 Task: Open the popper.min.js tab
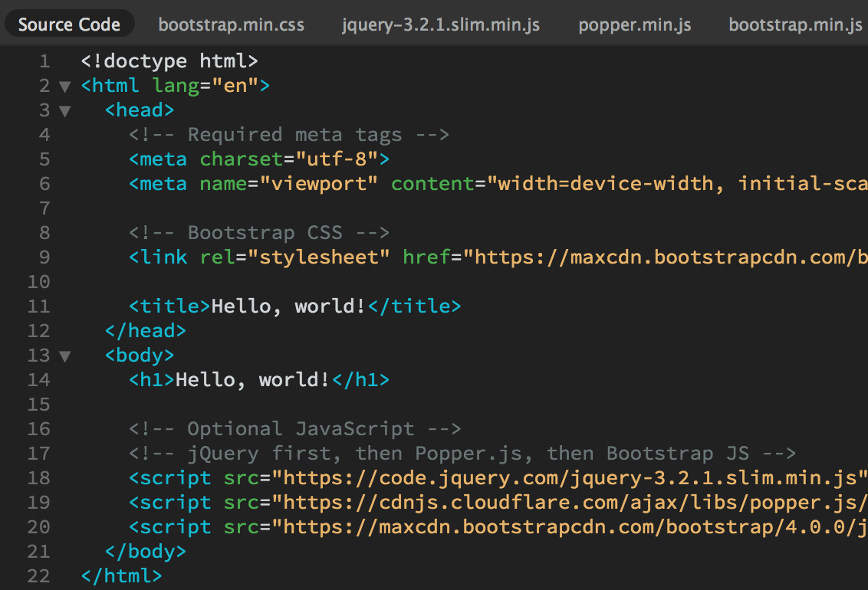pyautogui.click(x=634, y=25)
